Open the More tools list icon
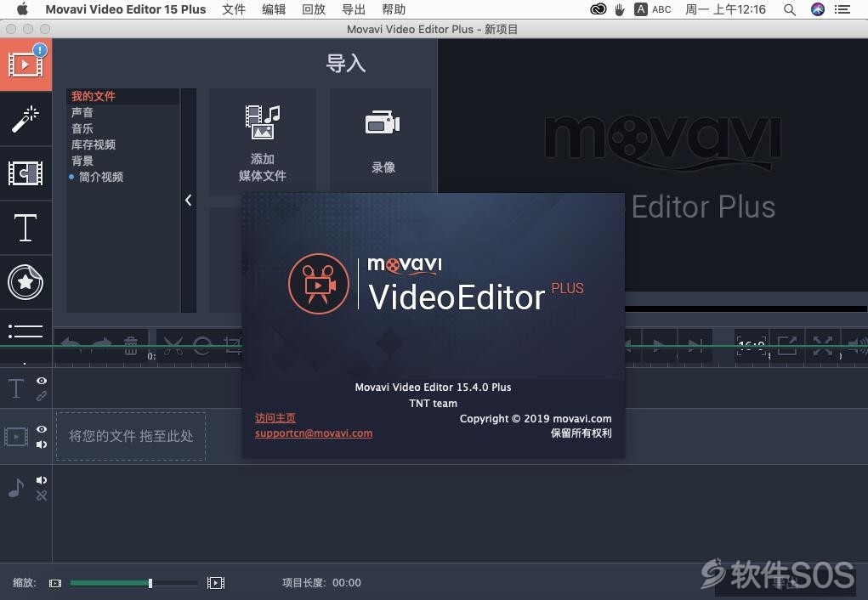 point(26,331)
